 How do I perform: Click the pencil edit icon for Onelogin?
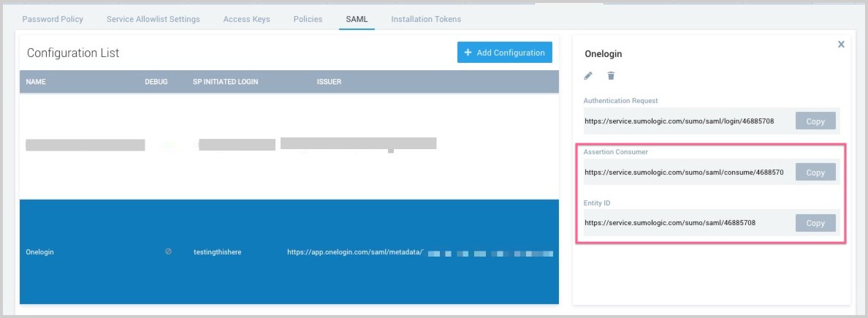[x=588, y=76]
